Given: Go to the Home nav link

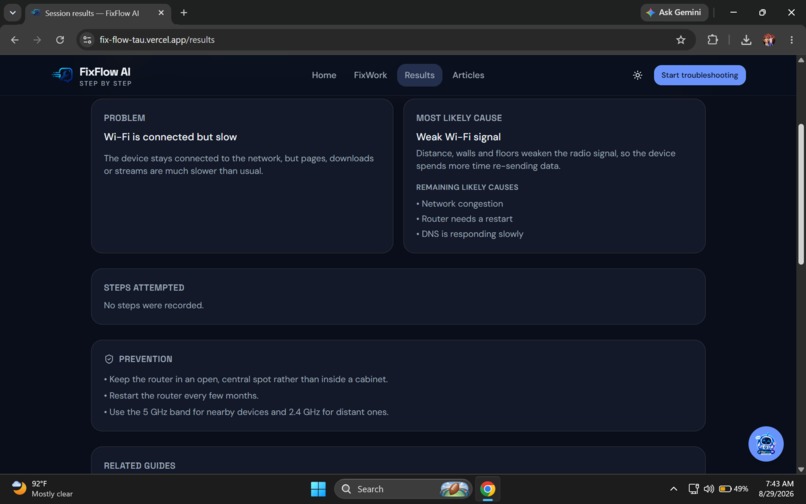Looking at the screenshot, I should tap(324, 75).
